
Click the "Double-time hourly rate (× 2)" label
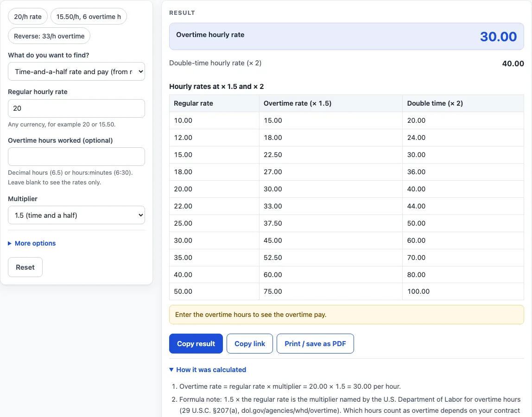[x=215, y=63]
